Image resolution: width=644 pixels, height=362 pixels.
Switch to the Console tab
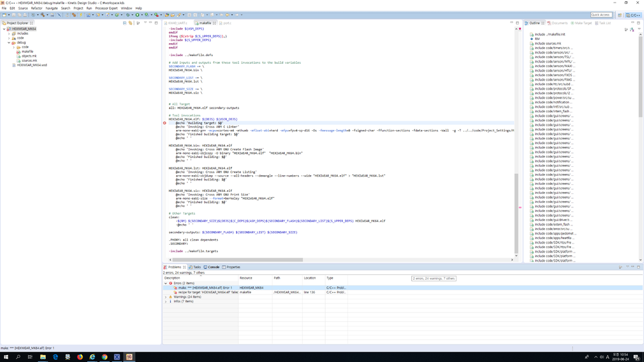pyautogui.click(x=211, y=267)
